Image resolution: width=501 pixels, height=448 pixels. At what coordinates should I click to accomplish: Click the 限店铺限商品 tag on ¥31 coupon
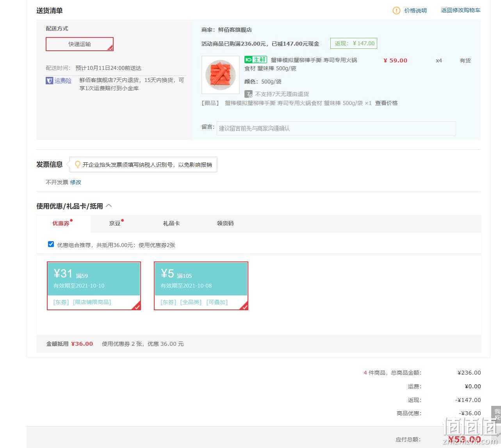92,302
